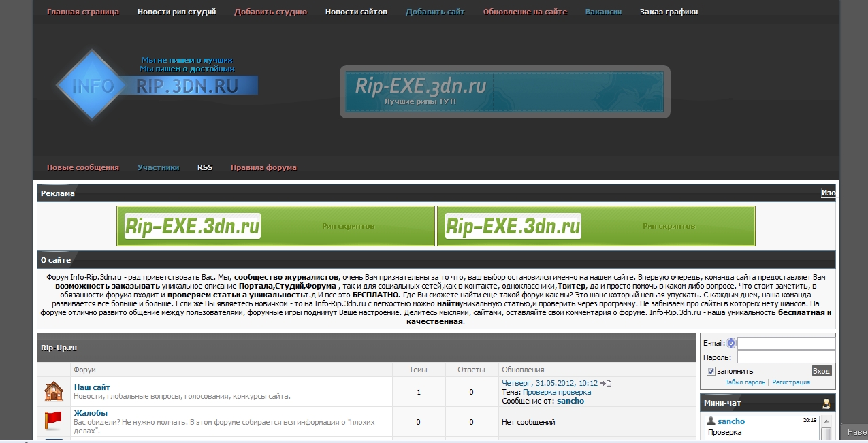Image resolution: width=868 pixels, height=443 pixels.
Task: Open the Главная страница menu item
Action: [x=82, y=12]
